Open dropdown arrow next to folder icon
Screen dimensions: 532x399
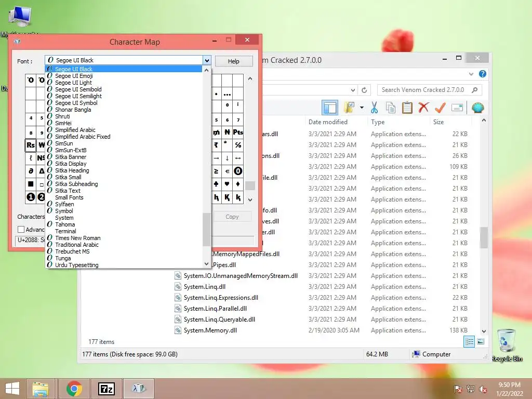point(362,108)
